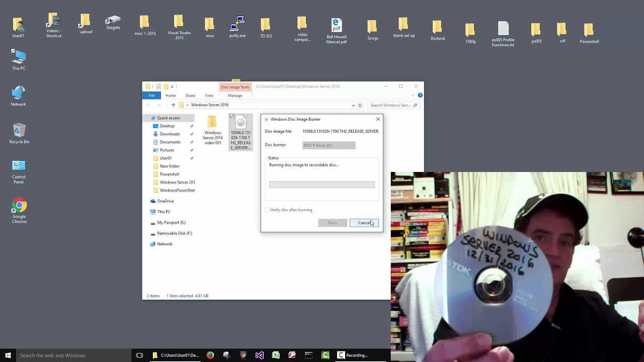Open the Command Prompt taskbar icon
The image size is (644, 362).
(308, 355)
